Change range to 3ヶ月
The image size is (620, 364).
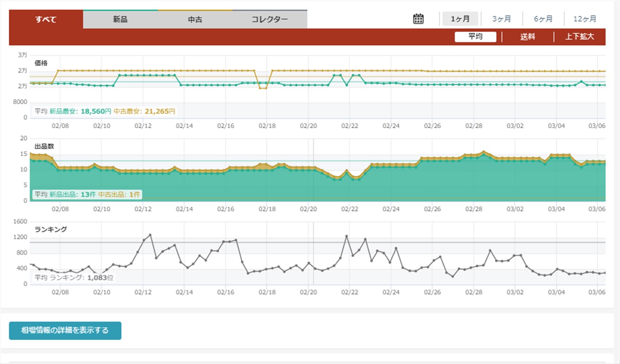(501, 19)
